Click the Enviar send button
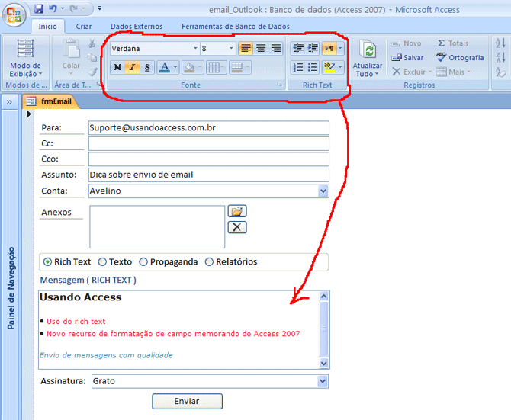 tap(187, 401)
